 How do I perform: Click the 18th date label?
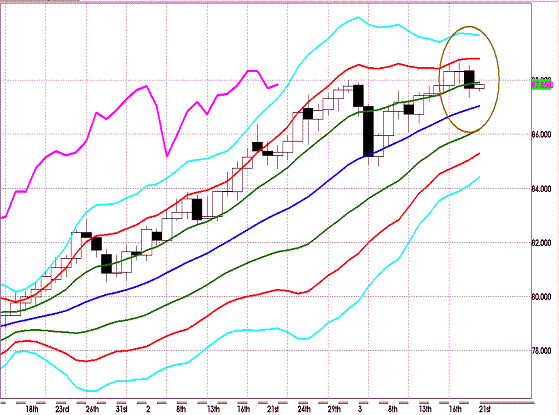click(x=32, y=409)
